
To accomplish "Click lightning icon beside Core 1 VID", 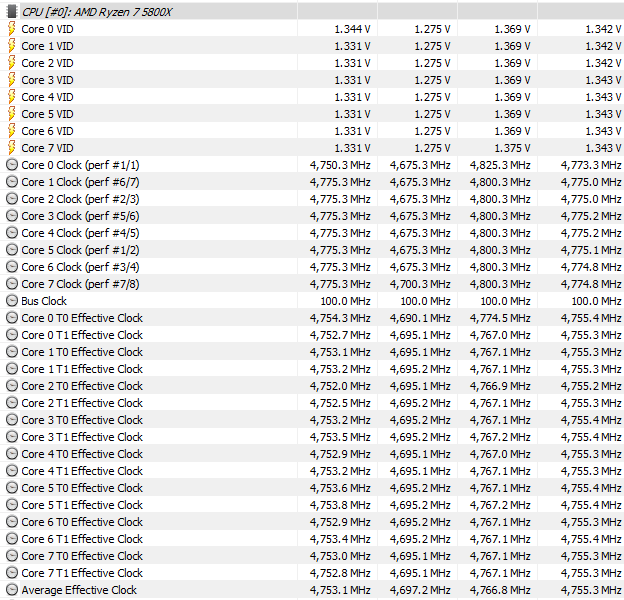I will [12, 46].
